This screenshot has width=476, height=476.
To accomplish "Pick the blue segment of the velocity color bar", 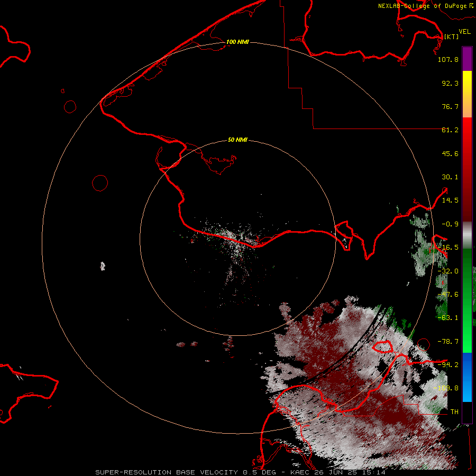I will pyautogui.click(x=467, y=377).
